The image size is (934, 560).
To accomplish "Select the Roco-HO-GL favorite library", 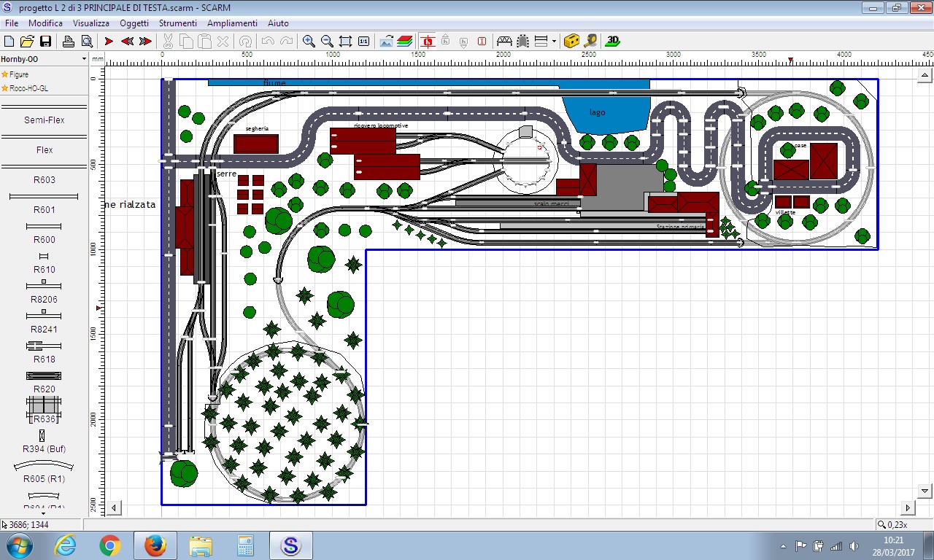I will click(x=28, y=88).
